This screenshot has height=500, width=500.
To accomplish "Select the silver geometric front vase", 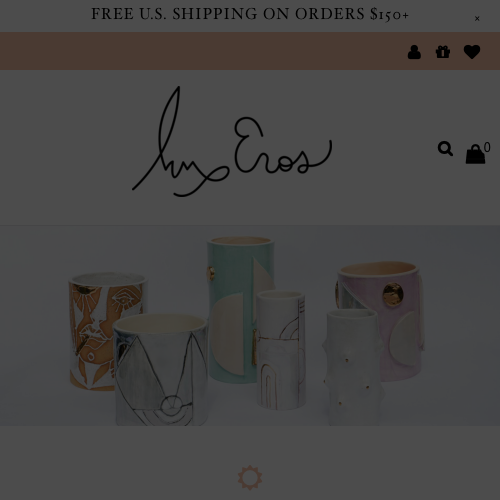I will (x=161, y=370).
